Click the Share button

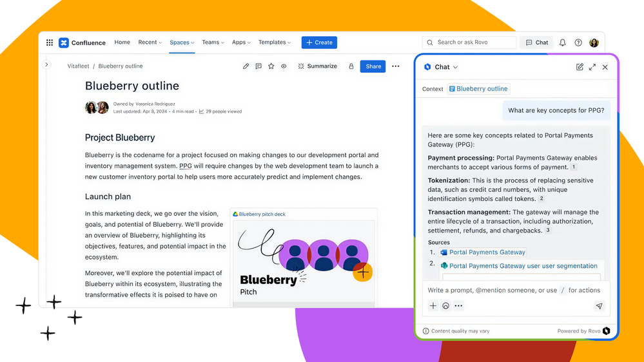pos(373,66)
